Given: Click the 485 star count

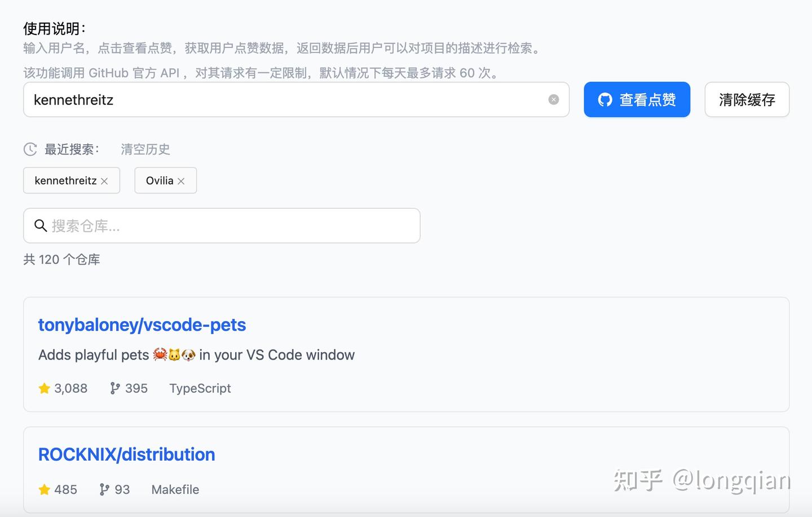Looking at the screenshot, I should click(x=65, y=489).
